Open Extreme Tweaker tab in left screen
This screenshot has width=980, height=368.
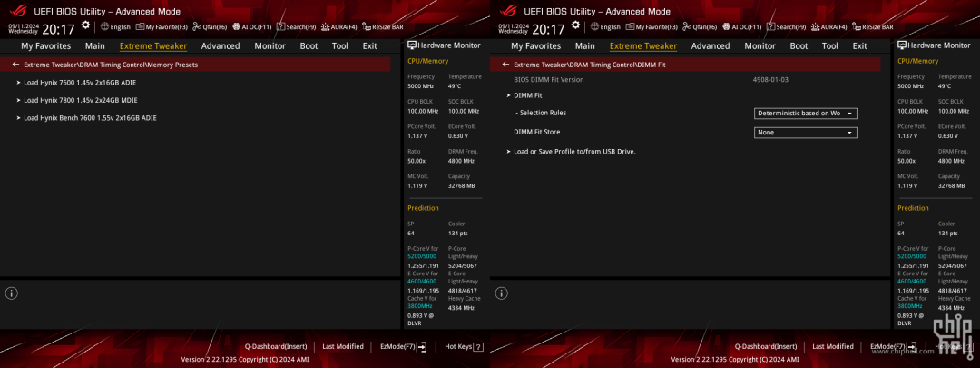(153, 45)
